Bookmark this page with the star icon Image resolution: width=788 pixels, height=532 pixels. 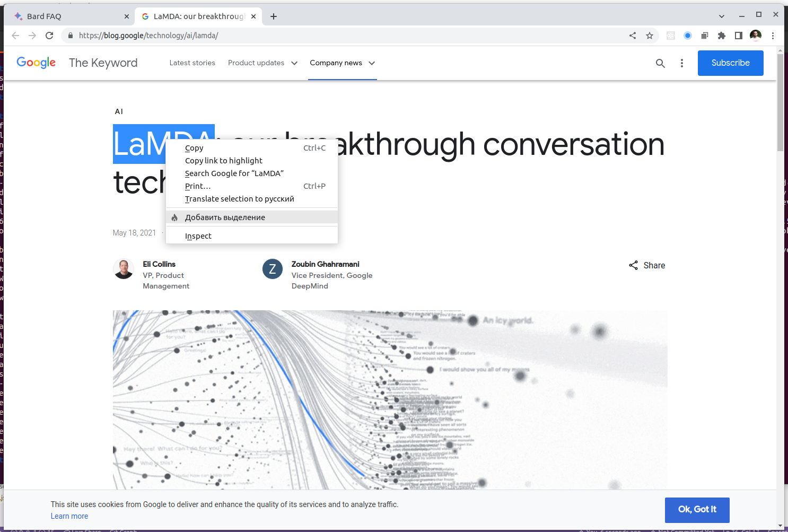tap(650, 36)
